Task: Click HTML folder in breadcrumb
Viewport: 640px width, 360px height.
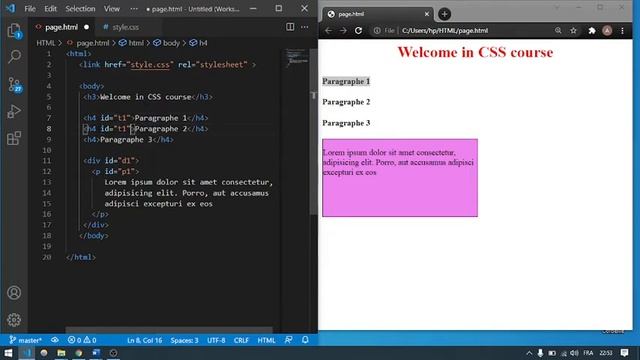Action: (x=45, y=43)
